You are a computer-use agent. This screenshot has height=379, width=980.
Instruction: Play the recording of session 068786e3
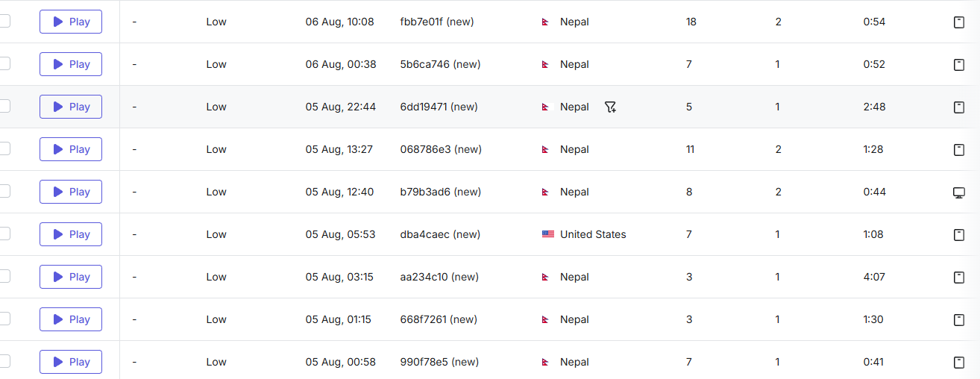pyautogui.click(x=71, y=149)
